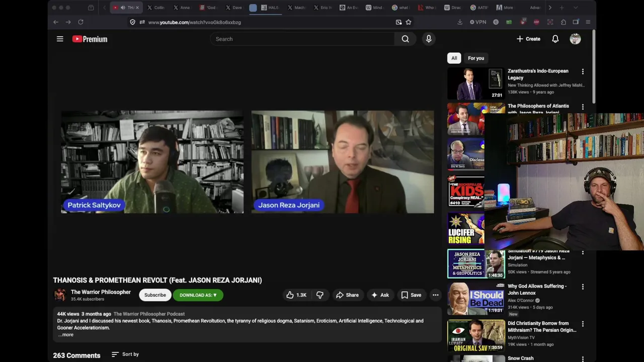This screenshot has height=362, width=644.
Task: Open The Warrior Philosopher channel name
Action: (101, 292)
